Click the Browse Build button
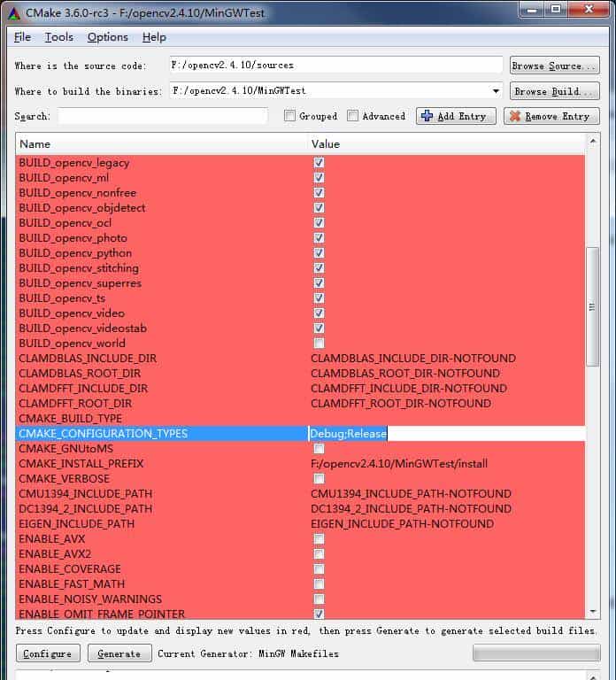 click(x=554, y=91)
